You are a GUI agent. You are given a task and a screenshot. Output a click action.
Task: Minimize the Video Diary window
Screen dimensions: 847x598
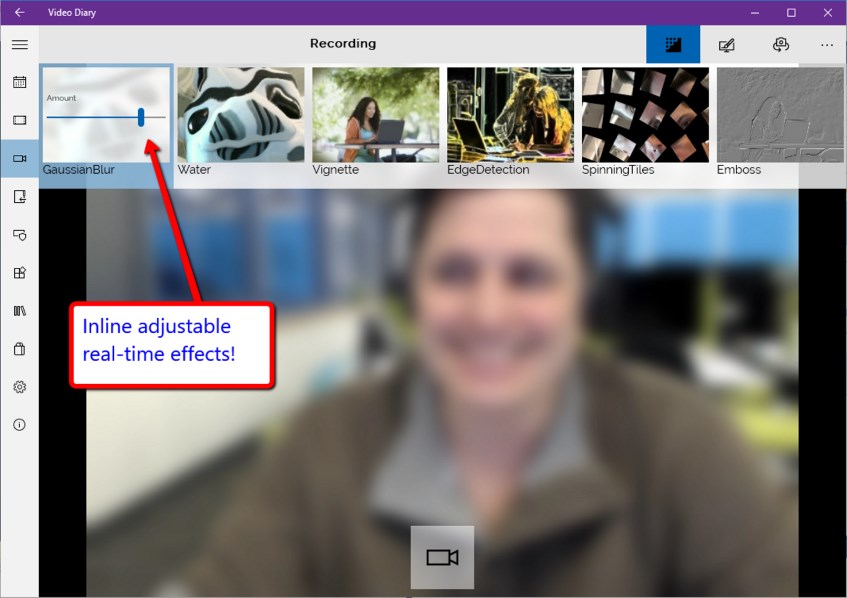pos(755,12)
